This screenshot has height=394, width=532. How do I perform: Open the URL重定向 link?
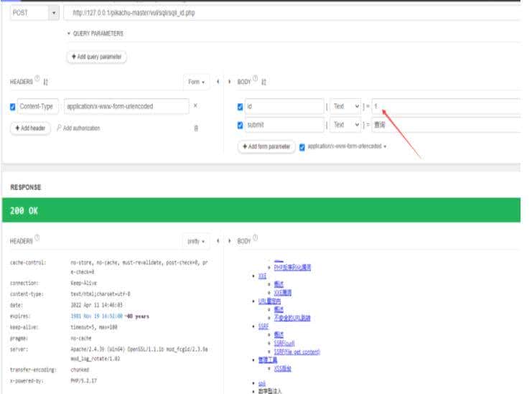point(270,301)
